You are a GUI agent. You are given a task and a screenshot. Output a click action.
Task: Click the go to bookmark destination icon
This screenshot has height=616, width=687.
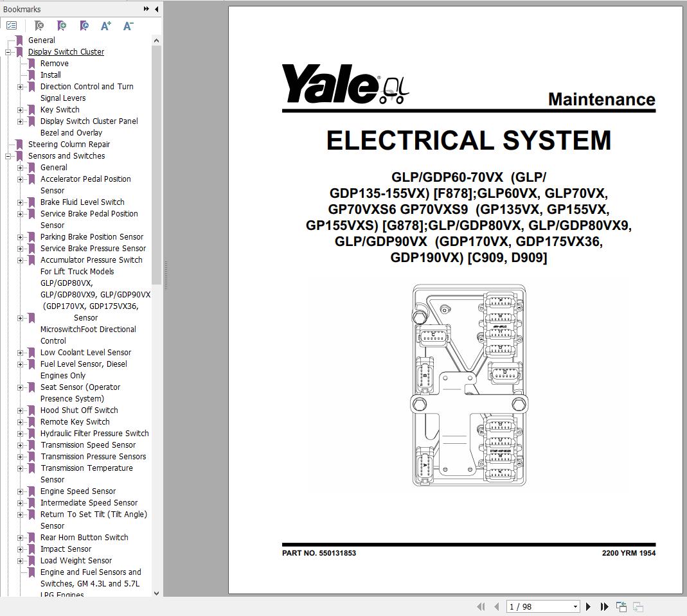tap(84, 26)
